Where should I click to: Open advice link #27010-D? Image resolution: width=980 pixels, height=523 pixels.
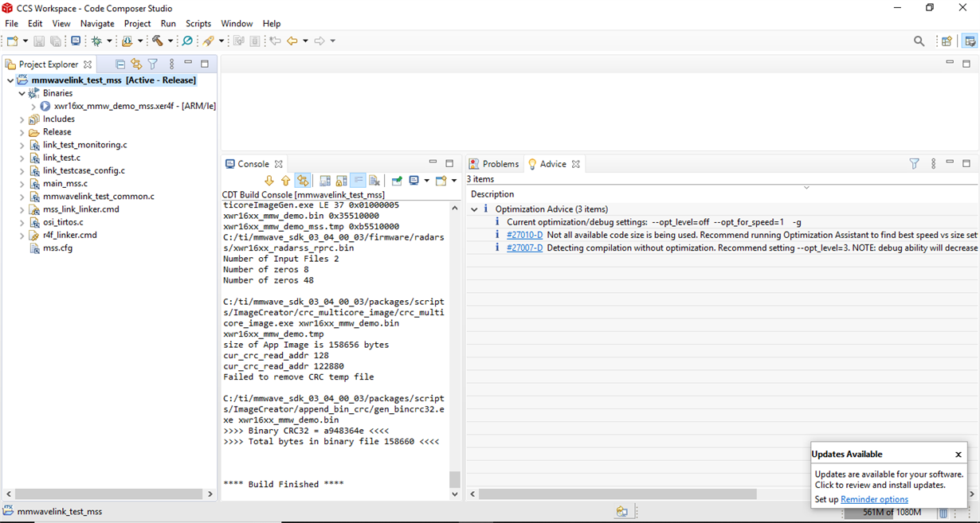(524, 235)
